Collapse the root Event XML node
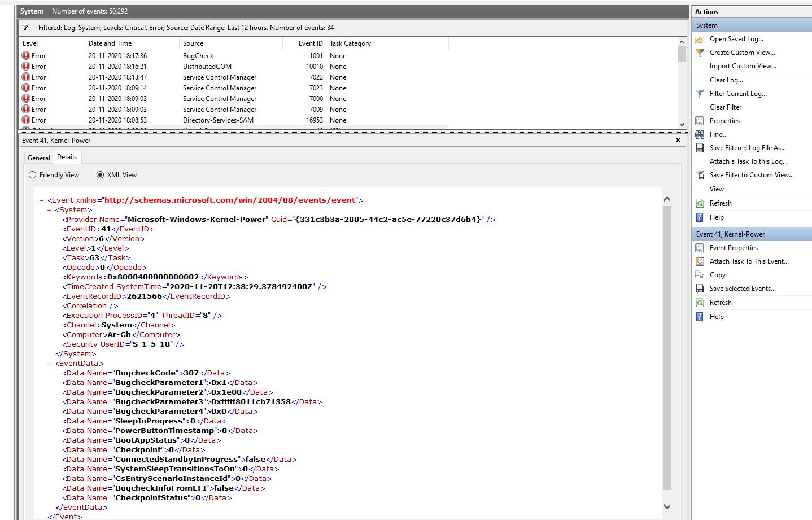This screenshot has height=520, width=812. point(42,200)
